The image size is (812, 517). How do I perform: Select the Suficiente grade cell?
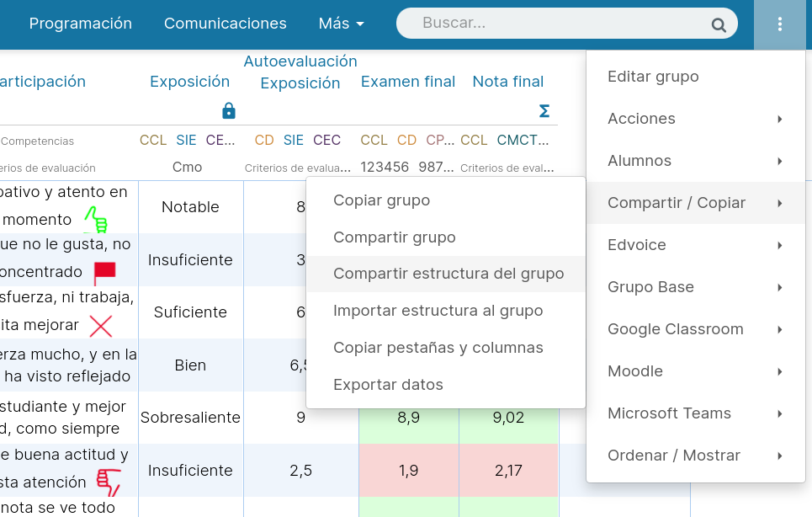(x=190, y=312)
